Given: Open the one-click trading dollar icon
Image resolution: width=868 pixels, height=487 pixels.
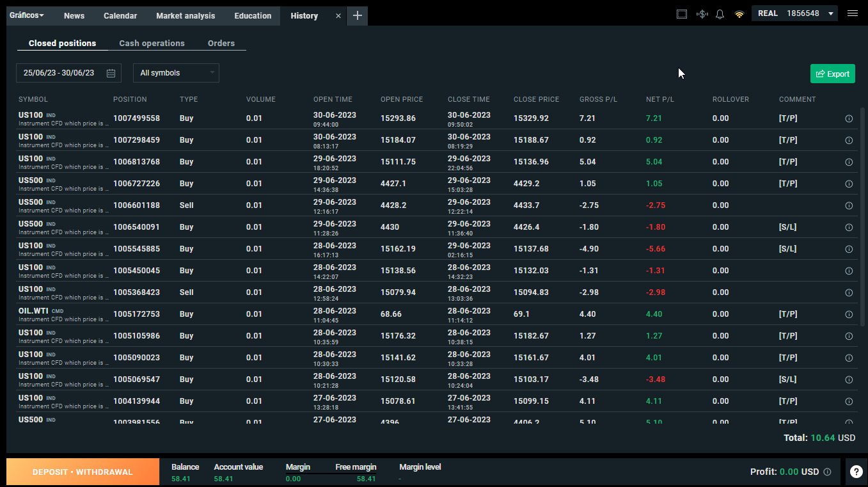Looking at the screenshot, I should [702, 14].
